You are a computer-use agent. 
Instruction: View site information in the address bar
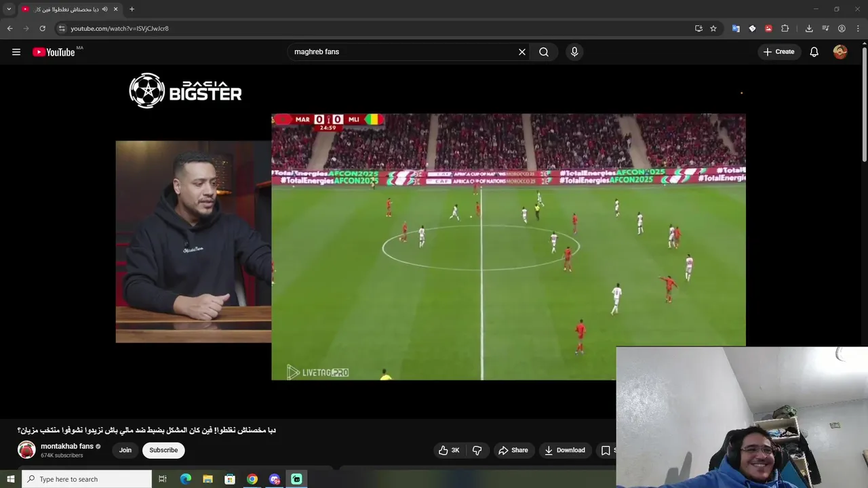click(x=62, y=28)
